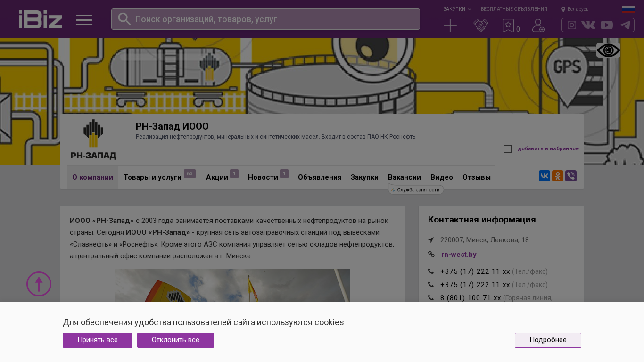Click the first +375 (17) 222 11 xx phone
The height and width of the screenshot is (362, 644).
coord(475,271)
